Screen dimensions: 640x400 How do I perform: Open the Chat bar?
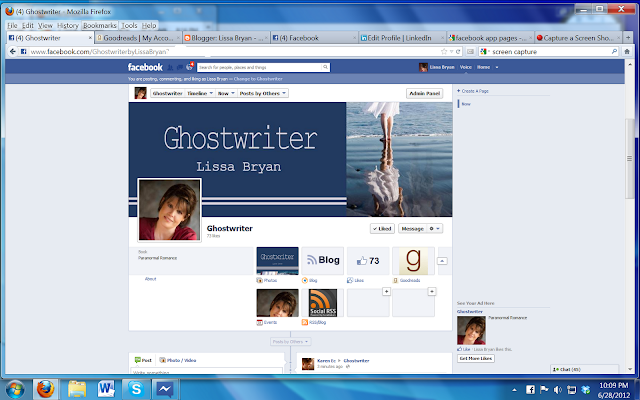584,369
